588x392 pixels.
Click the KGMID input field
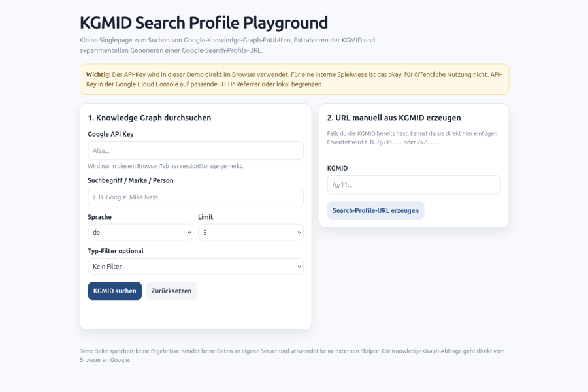414,184
